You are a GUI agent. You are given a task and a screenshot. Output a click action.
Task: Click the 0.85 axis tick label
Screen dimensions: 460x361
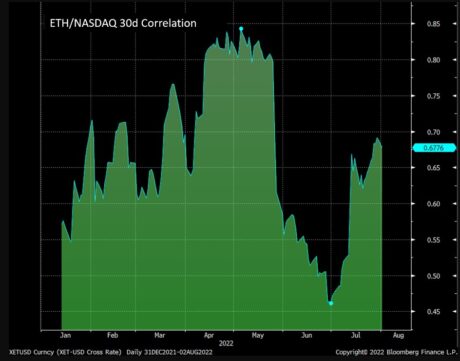coord(433,24)
